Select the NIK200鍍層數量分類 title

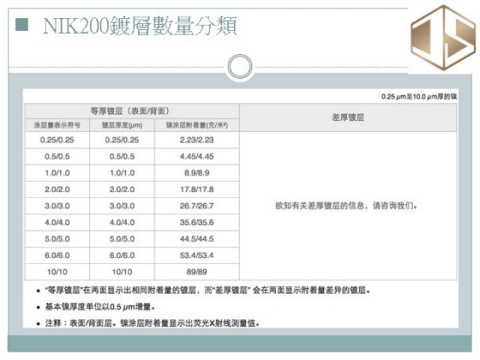(x=140, y=26)
